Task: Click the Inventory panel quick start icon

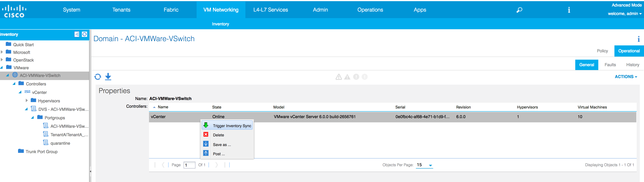Action: pos(77,34)
